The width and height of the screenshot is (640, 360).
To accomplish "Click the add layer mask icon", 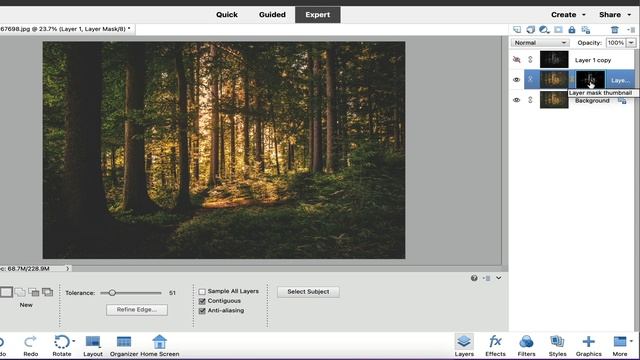I will [x=558, y=30].
